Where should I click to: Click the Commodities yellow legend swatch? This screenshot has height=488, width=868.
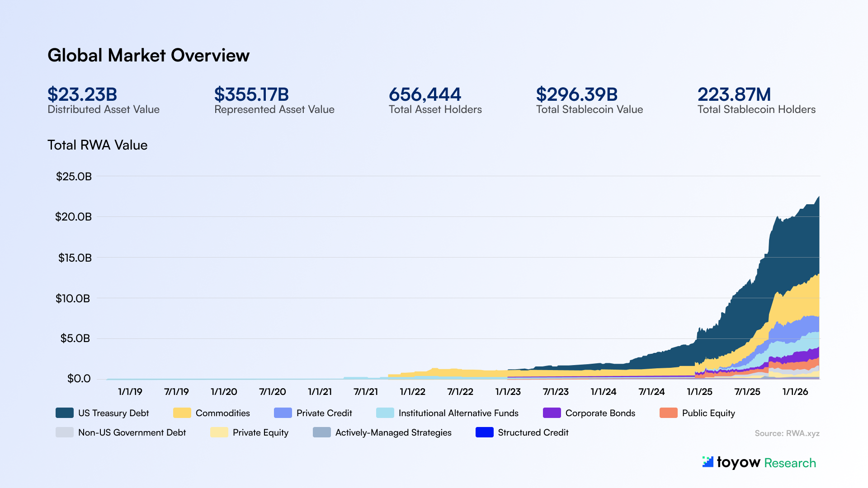click(x=182, y=413)
